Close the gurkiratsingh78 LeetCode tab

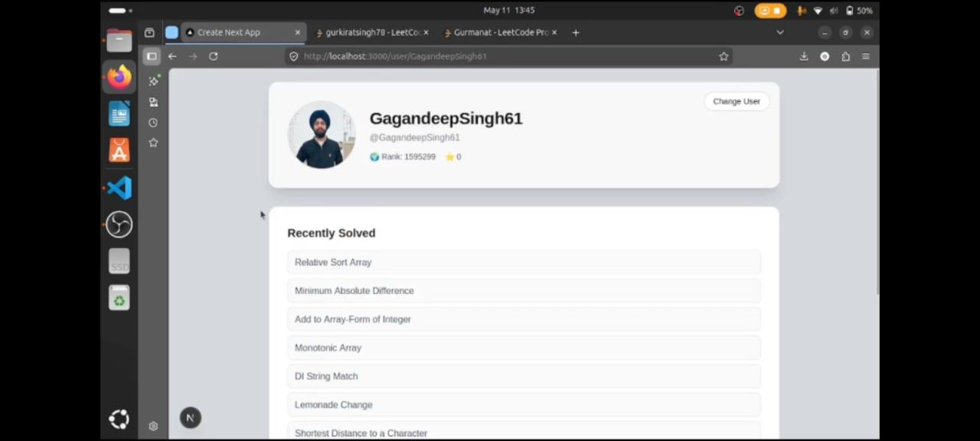426,32
